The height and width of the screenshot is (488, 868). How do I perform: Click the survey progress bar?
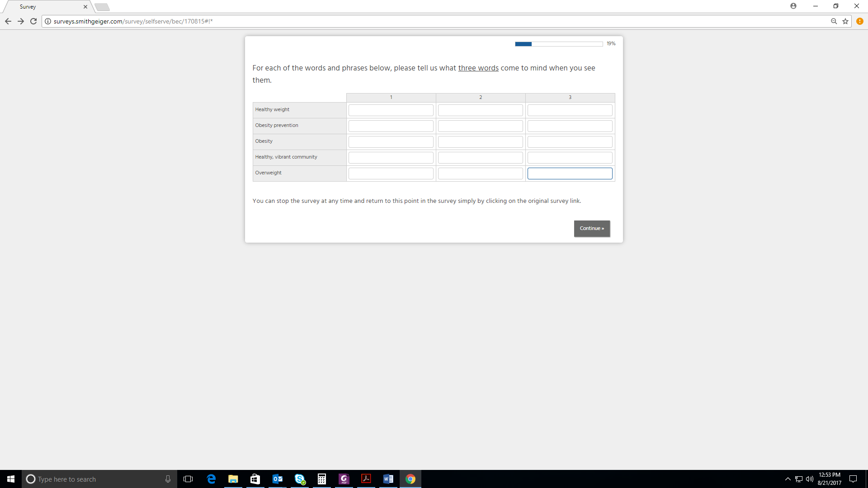pos(559,44)
